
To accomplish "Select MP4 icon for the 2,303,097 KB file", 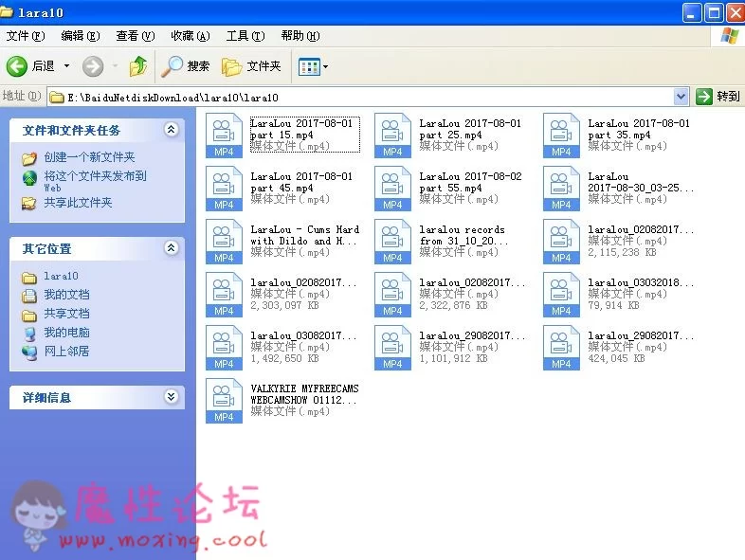I will point(224,295).
